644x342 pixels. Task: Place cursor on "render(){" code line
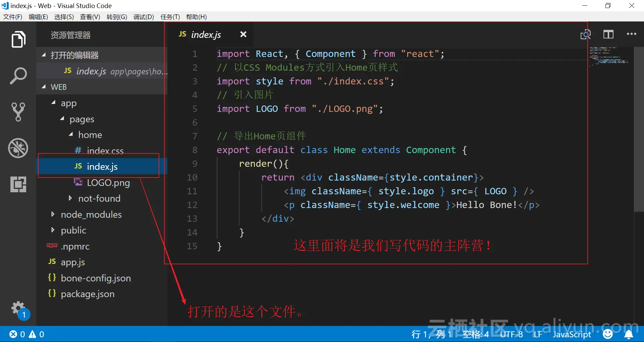click(x=263, y=163)
